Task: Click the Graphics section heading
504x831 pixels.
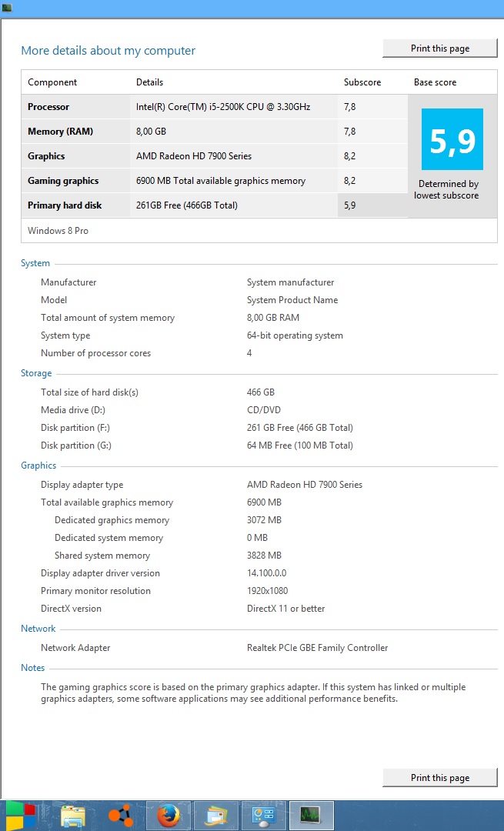Action: pyautogui.click(x=38, y=466)
